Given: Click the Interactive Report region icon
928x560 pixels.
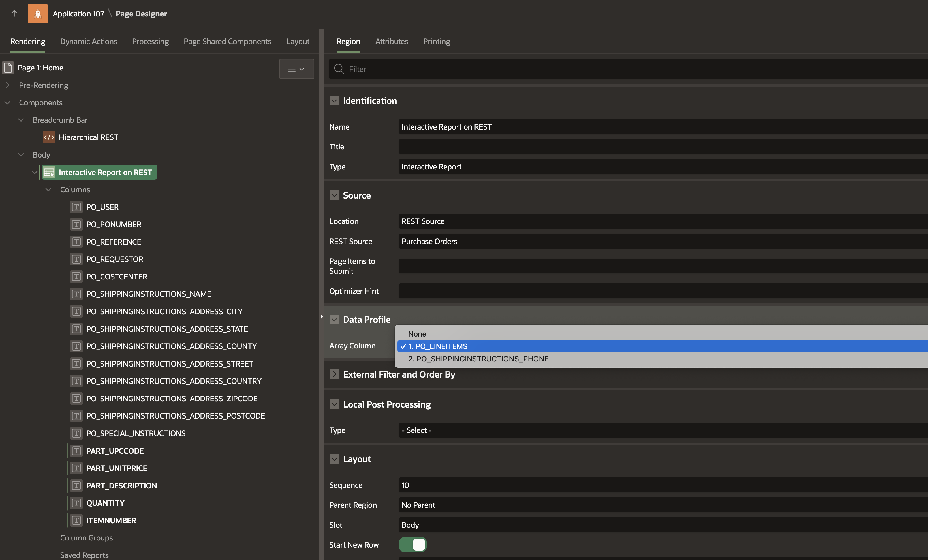Looking at the screenshot, I should [x=49, y=172].
